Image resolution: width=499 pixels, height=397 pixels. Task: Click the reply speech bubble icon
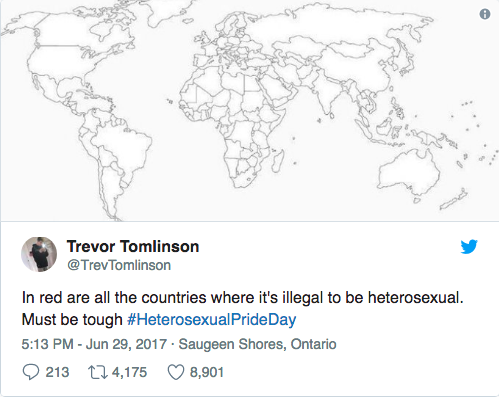(x=31, y=372)
